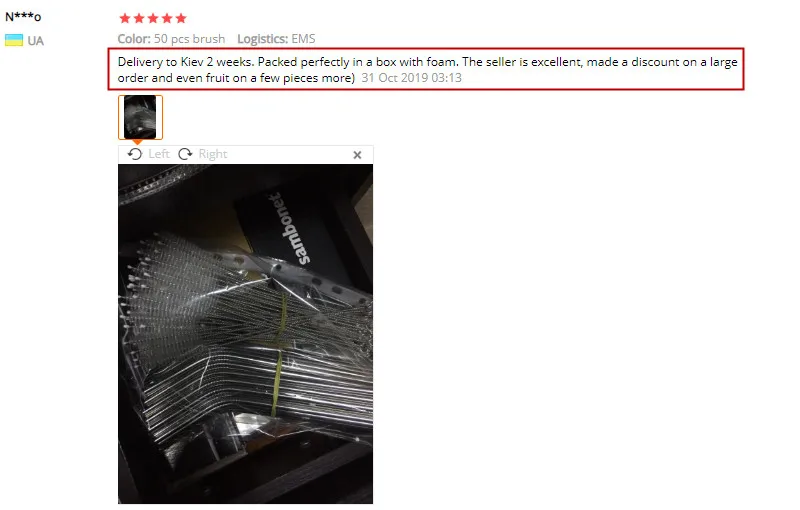Select the third red rating star
Screen dimensions: 800x510
pos(153,18)
